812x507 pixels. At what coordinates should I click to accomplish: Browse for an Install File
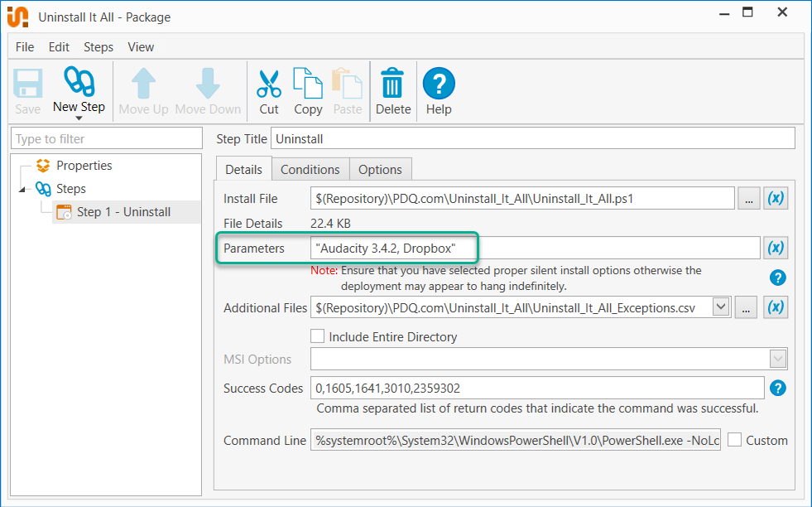click(748, 197)
